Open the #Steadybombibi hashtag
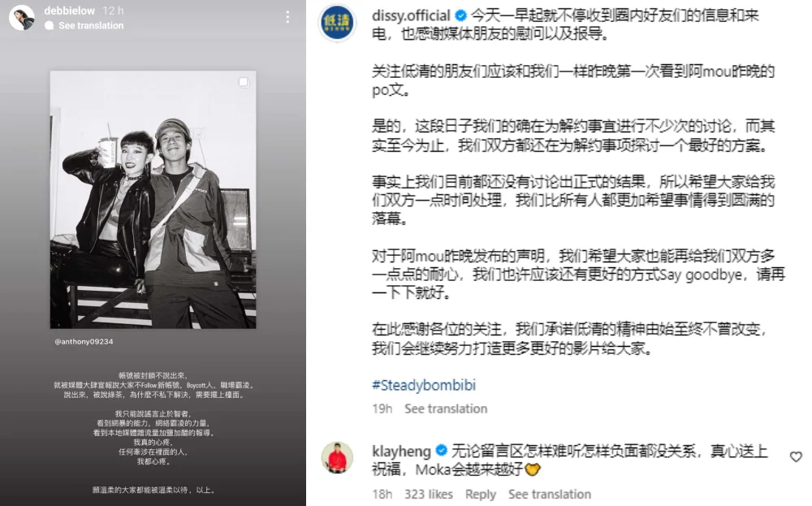The height and width of the screenshot is (506, 812). [424, 385]
